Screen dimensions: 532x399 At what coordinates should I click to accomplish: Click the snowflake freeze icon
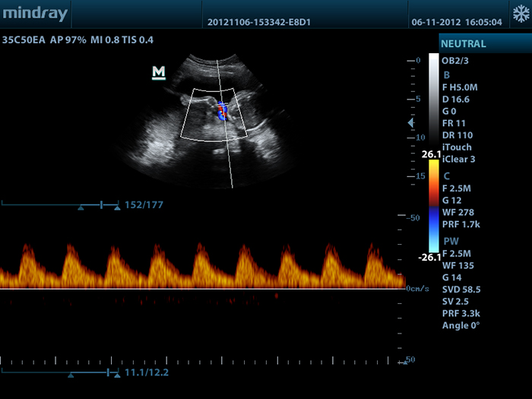[x=521, y=14]
